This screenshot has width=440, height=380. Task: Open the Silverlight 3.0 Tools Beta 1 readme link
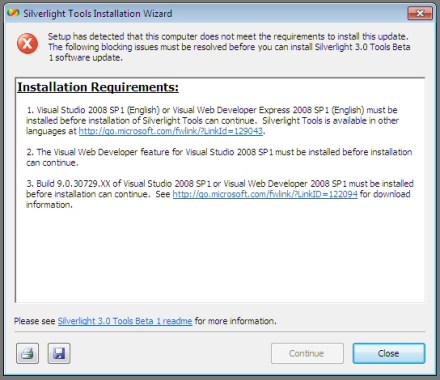(125, 321)
